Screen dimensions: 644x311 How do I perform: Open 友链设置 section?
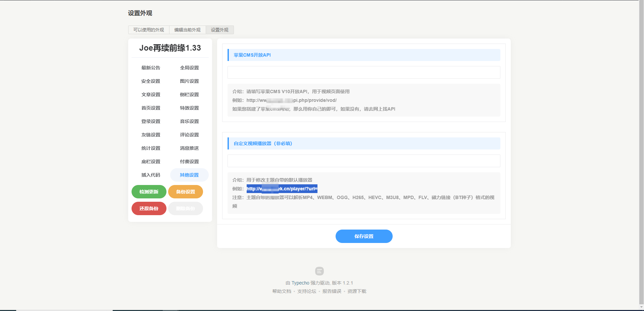coord(151,135)
